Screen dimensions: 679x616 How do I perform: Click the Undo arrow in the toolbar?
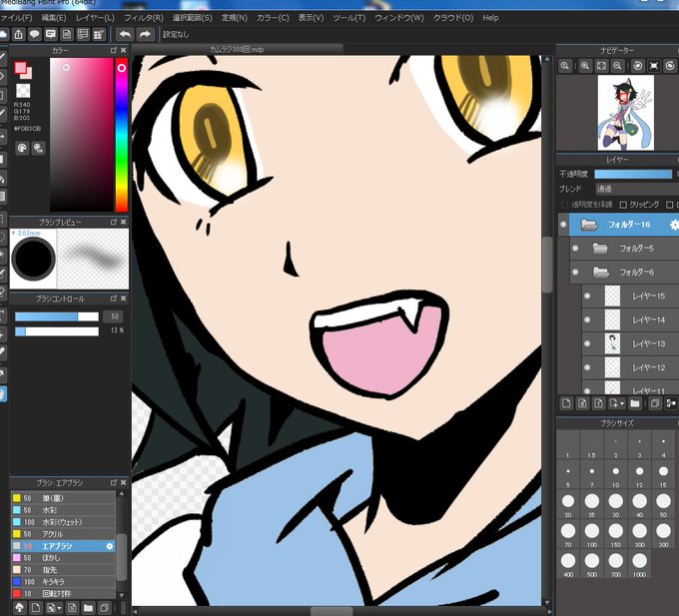coord(125,34)
